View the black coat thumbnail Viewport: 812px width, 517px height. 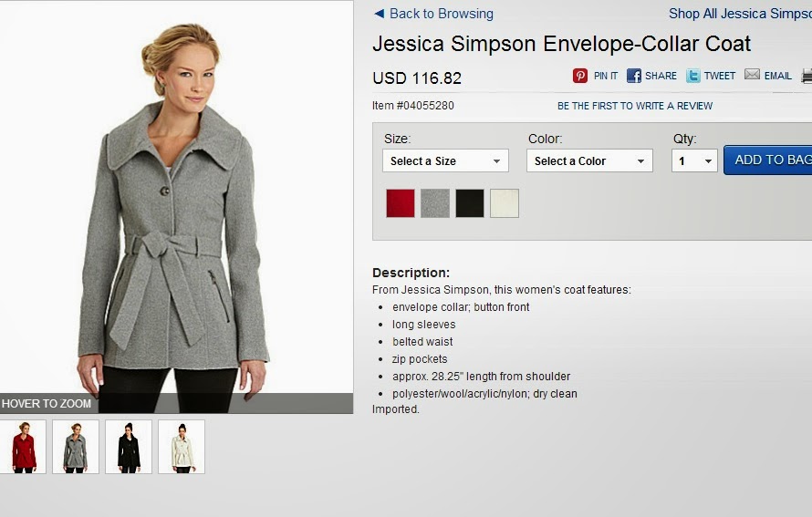[129, 447]
